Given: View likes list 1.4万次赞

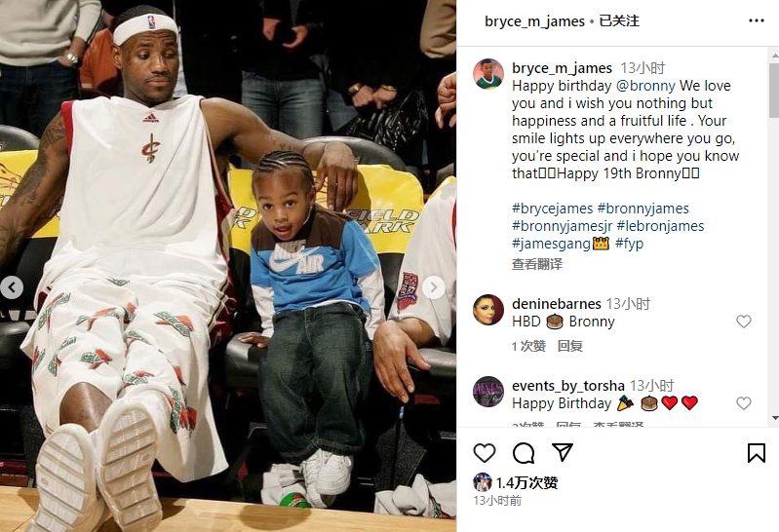Looking at the screenshot, I should [x=526, y=482].
